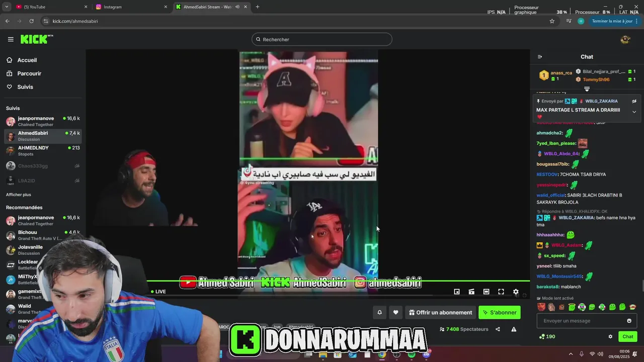Viewport: 644px width, 362px height.
Task: Open Jolavanille recommended channel
Action: (x=43, y=250)
